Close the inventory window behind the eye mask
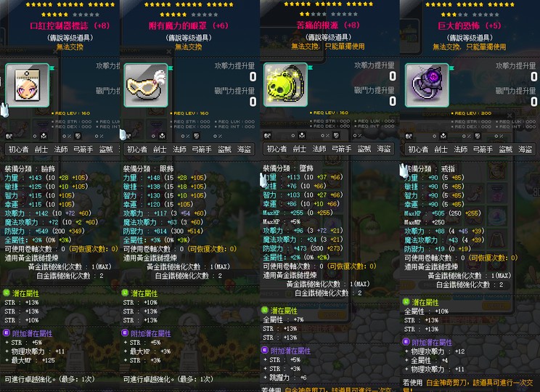Image resolution: width=540 pixels, height=392 pixels. pos(168,52)
